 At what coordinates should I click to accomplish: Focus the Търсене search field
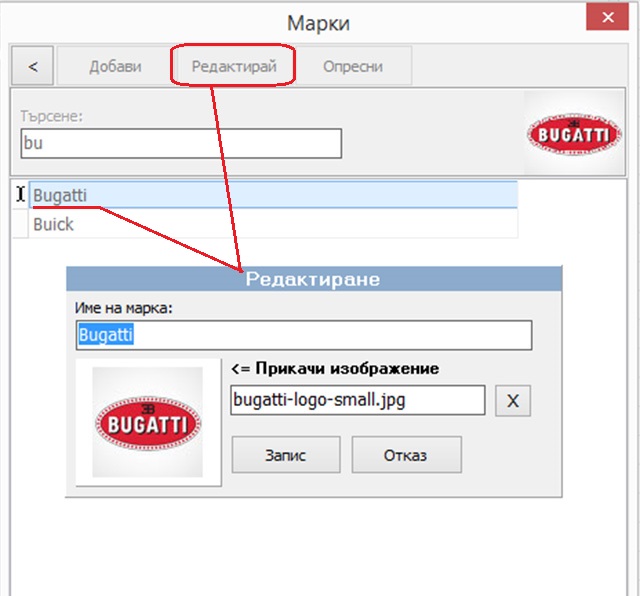coord(181,143)
